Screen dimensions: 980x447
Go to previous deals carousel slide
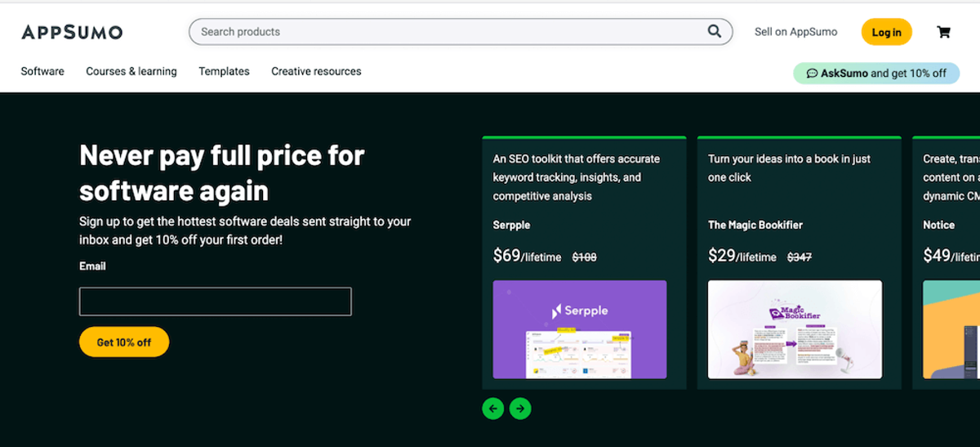(x=492, y=409)
